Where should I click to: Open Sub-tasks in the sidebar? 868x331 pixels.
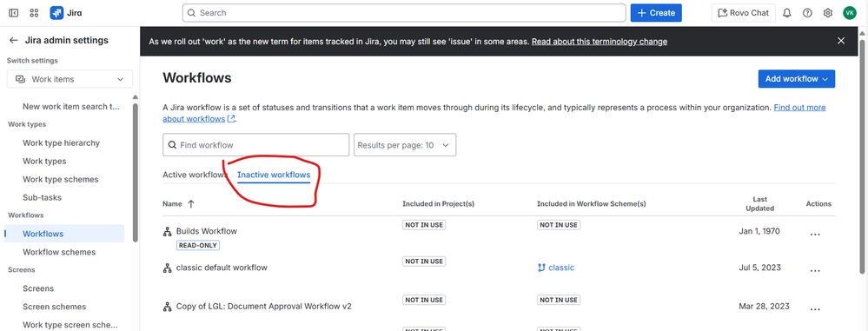coord(42,197)
